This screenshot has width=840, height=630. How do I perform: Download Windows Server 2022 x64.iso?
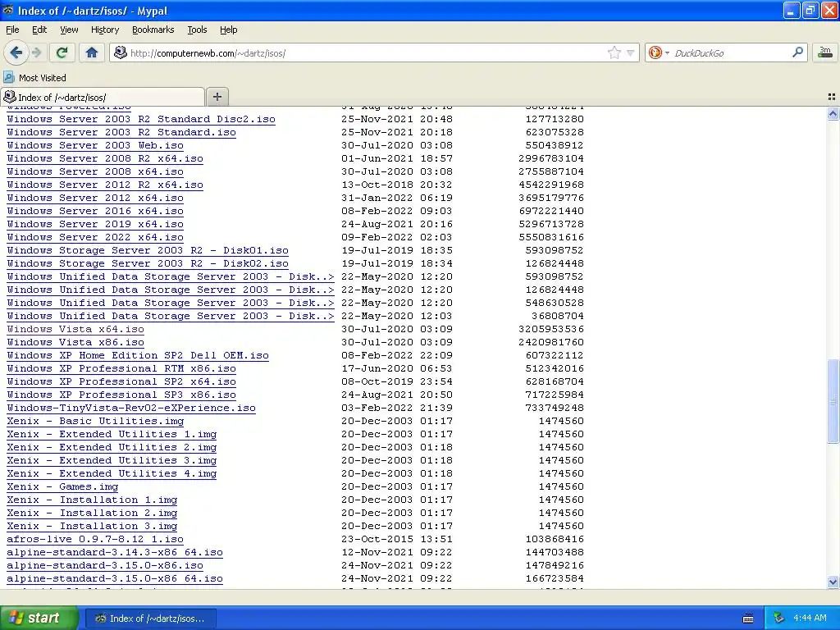pyautogui.click(x=95, y=237)
